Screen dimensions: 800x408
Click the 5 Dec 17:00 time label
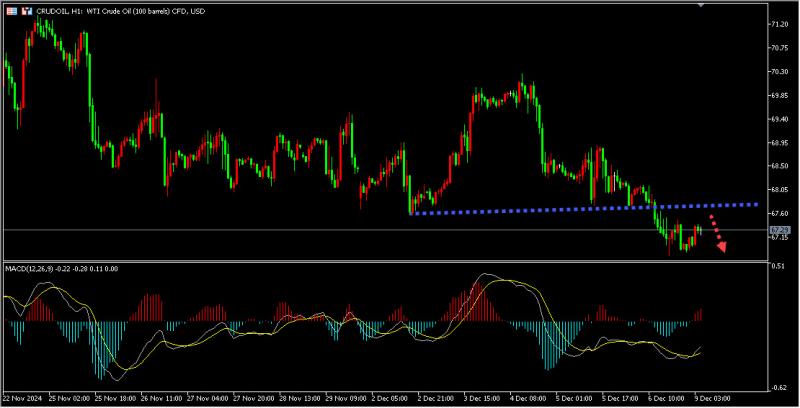pos(620,398)
